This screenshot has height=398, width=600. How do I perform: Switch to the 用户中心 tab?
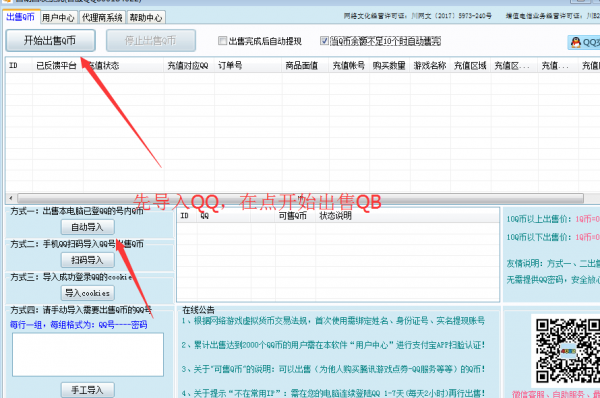pyautogui.click(x=58, y=18)
